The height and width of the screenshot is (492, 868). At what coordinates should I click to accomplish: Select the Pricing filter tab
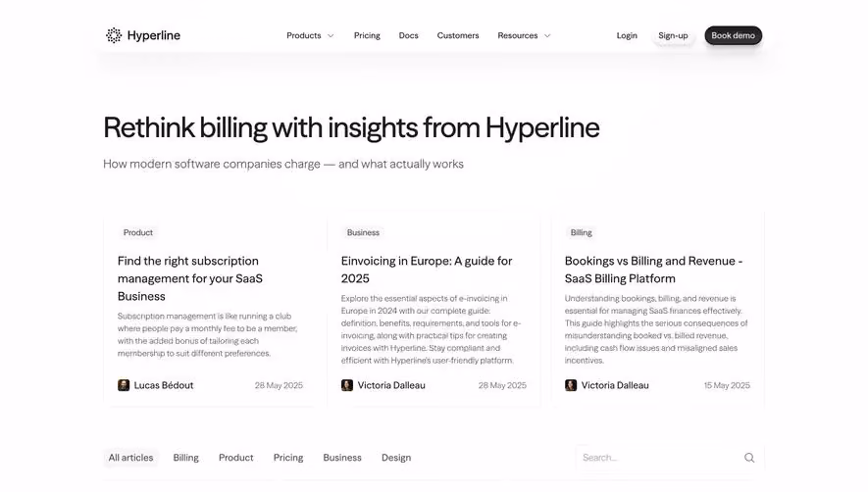coord(288,458)
